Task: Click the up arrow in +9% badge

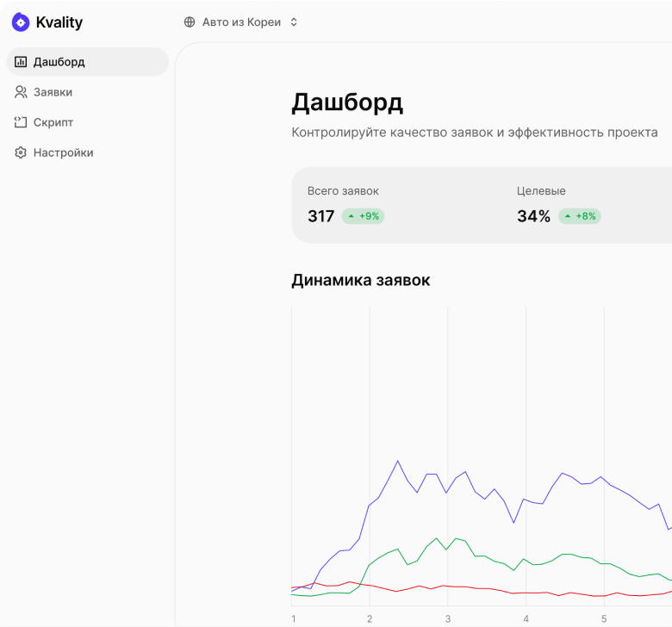Action: click(351, 216)
